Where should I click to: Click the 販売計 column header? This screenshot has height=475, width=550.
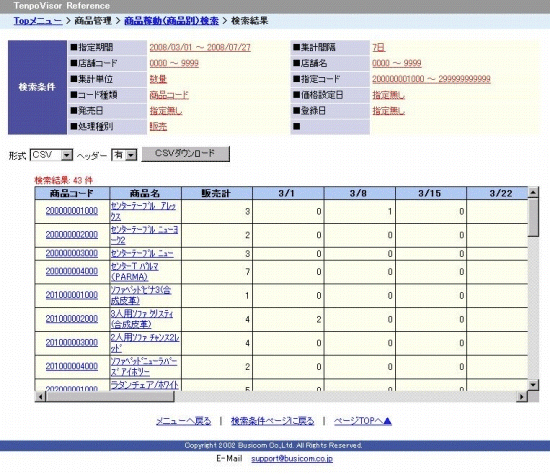click(216, 193)
